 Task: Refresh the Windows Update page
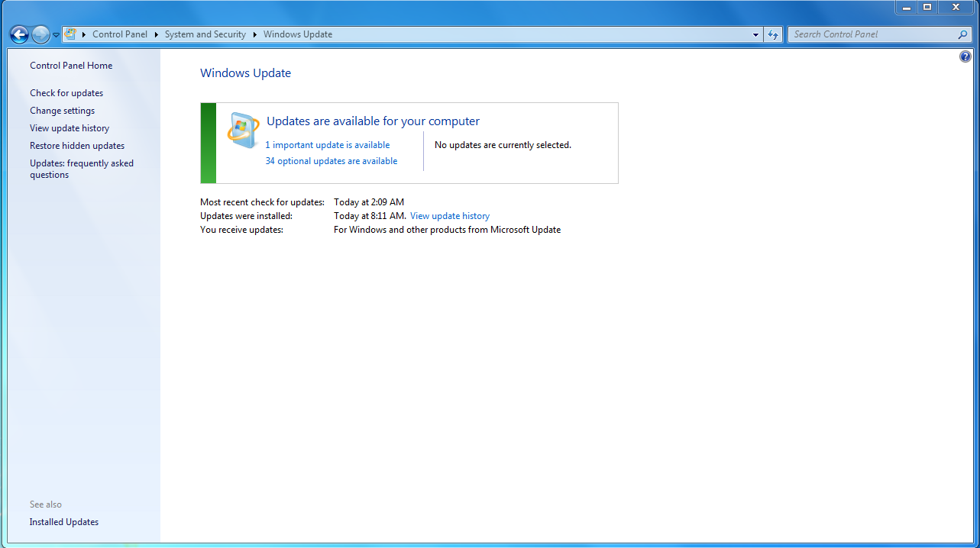point(773,34)
